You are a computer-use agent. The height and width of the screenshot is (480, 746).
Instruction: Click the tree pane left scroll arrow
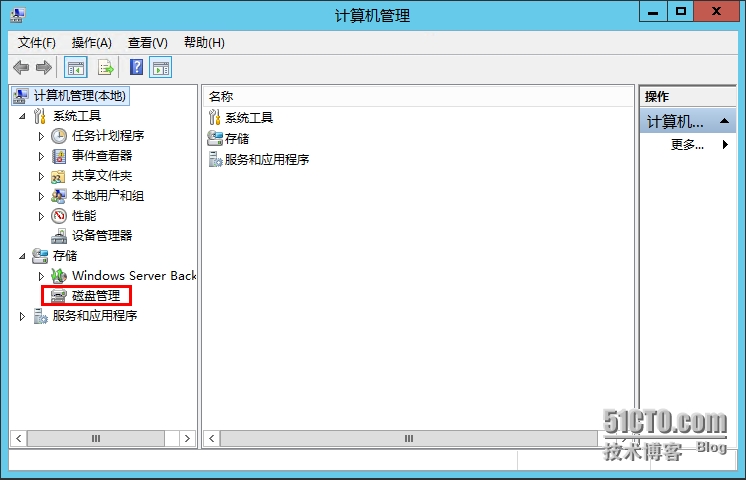[x=19, y=438]
